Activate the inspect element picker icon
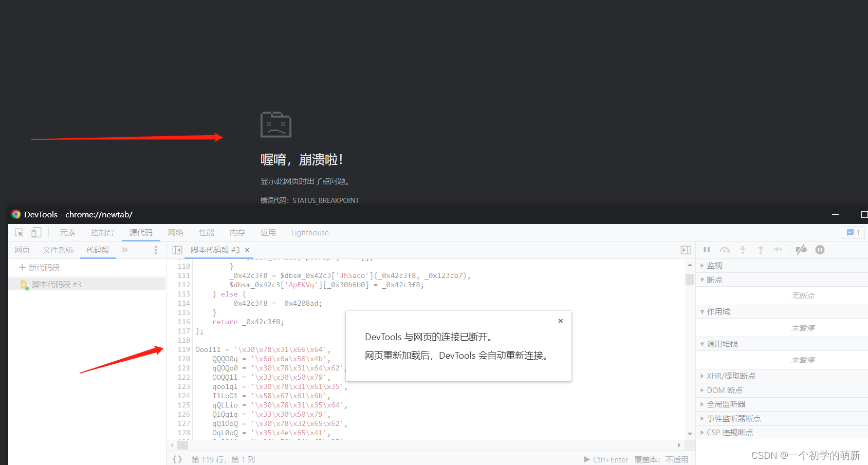The height and width of the screenshot is (465, 868). [x=19, y=233]
